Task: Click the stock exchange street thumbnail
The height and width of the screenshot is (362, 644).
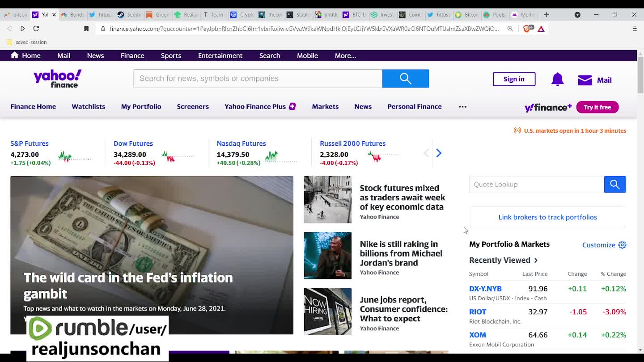Action: pyautogui.click(x=327, y=199)
